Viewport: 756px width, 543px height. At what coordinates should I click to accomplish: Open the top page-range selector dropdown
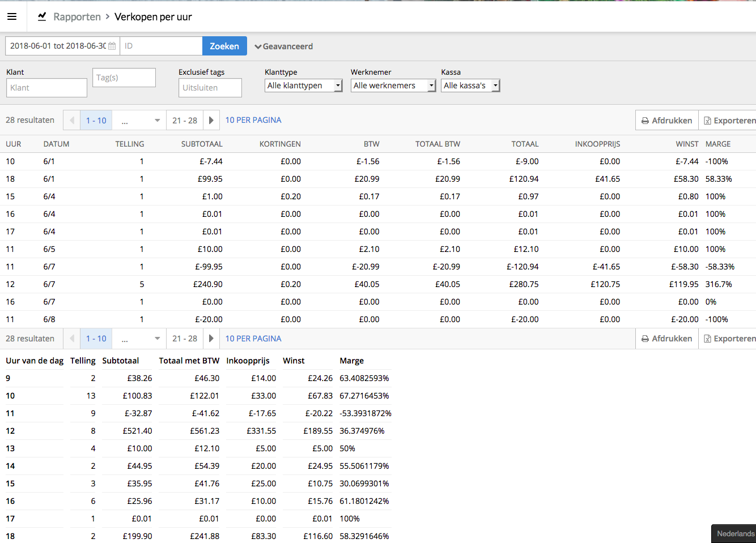pyautogui.click(x=139, y=120)
